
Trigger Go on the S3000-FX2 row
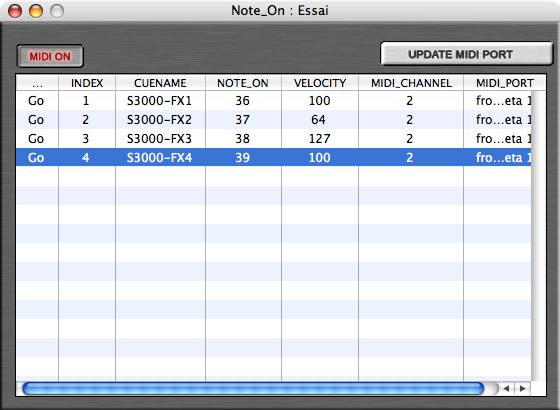coord(36,120)
